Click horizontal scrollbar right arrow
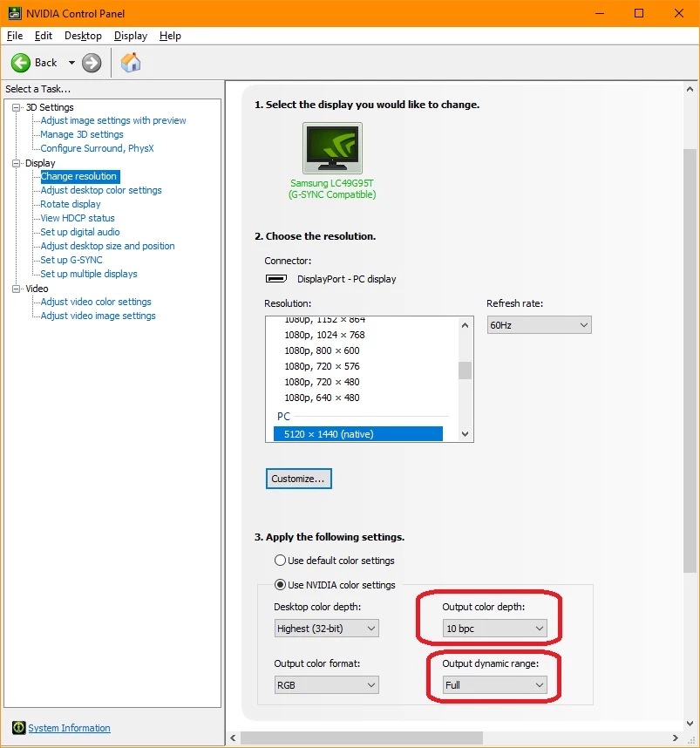 coord(676,738)
